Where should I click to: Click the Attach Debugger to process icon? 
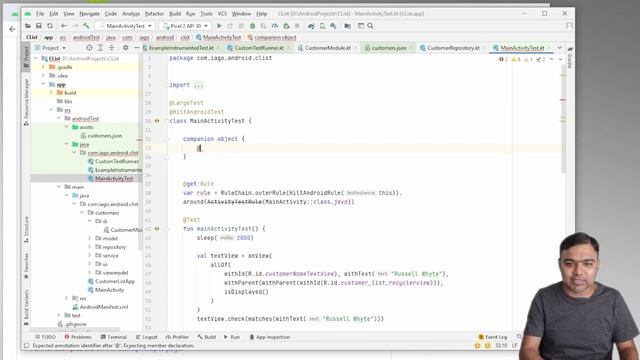286,26
